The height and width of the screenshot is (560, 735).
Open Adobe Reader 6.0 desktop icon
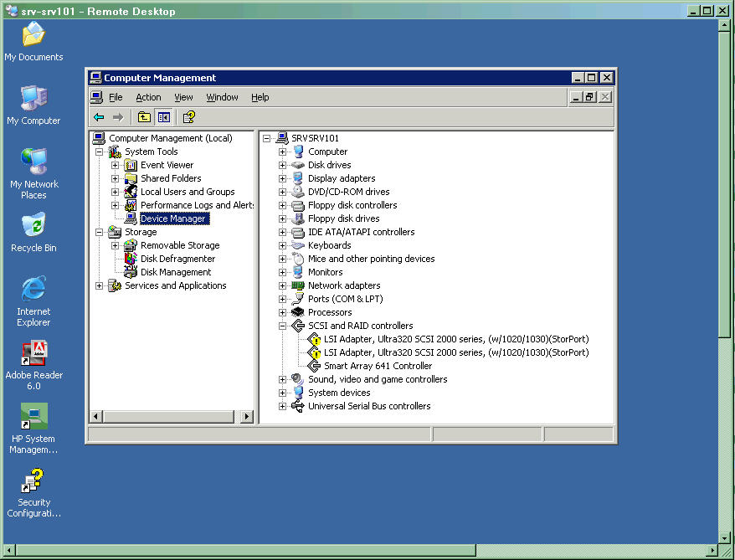(x=33, y=353)
